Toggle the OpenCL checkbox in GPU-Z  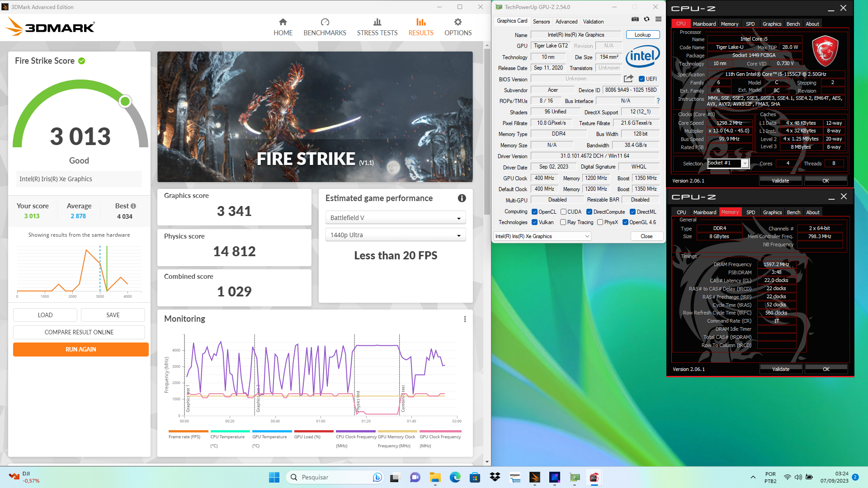point(534,212)
